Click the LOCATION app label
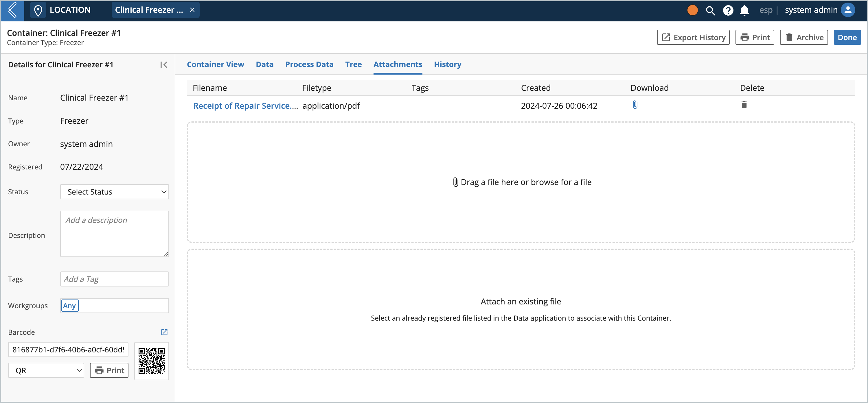This screenshot has height=403, width=868. (x=70, y=10)
